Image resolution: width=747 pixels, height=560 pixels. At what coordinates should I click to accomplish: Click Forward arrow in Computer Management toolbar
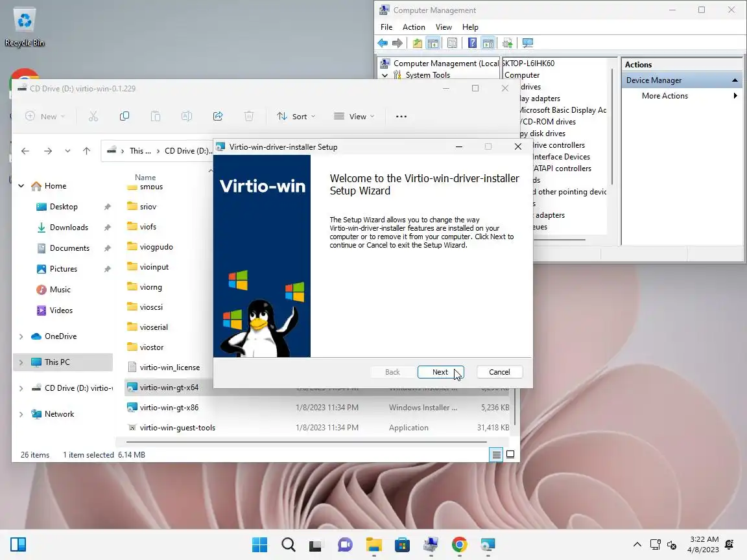[397, 43]
